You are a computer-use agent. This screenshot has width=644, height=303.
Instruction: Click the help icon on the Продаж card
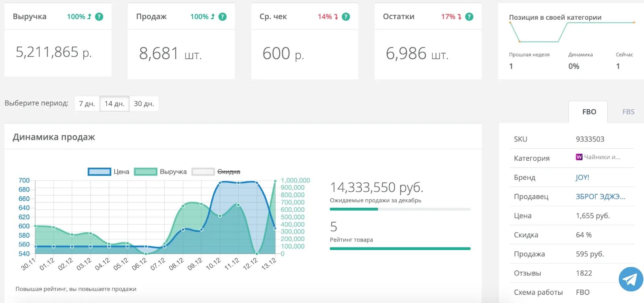click(x=223, y=16)
